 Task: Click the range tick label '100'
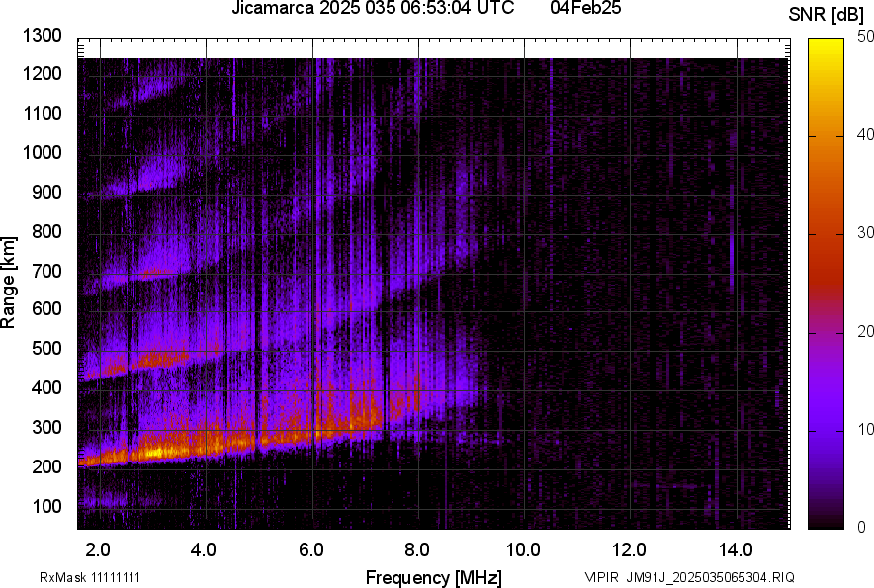click(46, 506)
